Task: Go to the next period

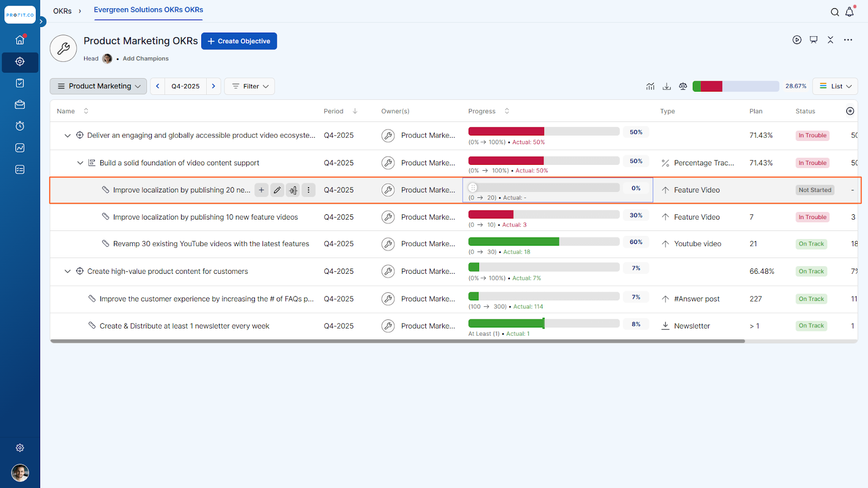Action: pos(214,86)
